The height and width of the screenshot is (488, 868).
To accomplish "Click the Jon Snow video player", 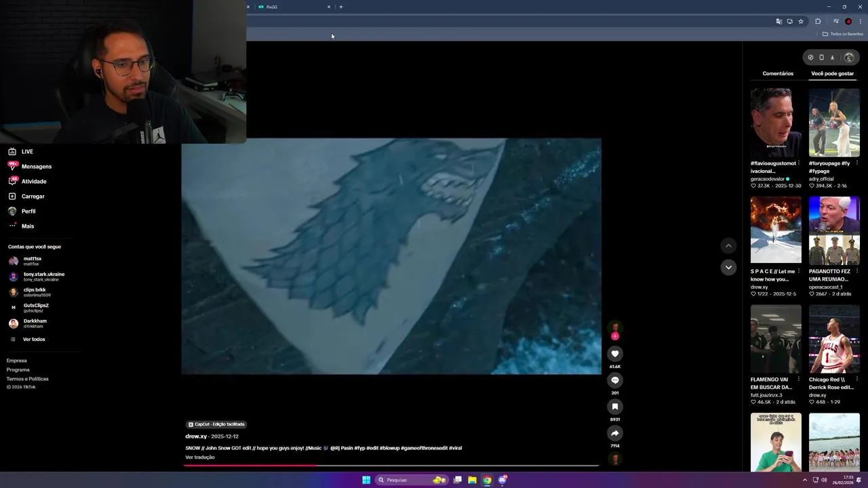I will (391, 256).
